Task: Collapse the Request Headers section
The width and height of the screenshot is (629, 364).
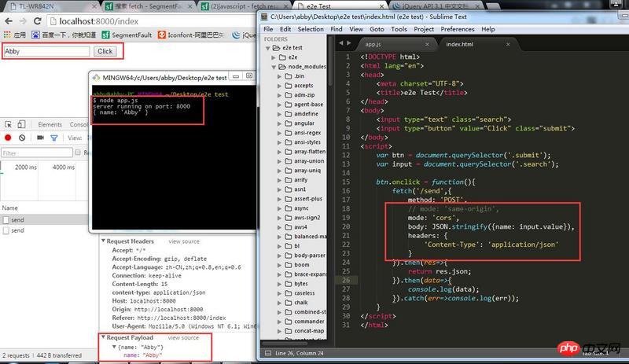Action: coord(102,219)
